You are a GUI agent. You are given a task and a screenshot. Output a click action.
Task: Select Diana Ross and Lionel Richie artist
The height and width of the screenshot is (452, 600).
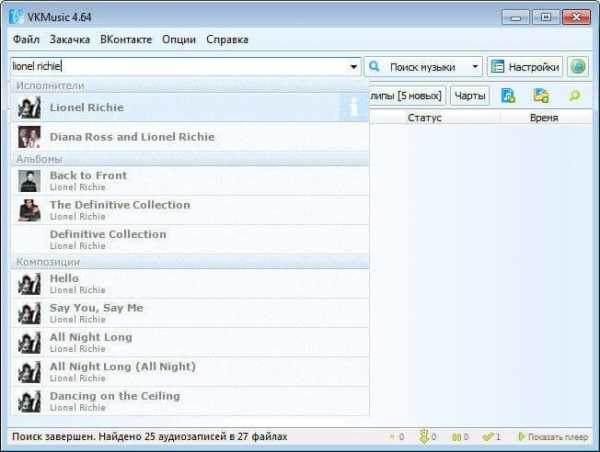[190, 137]
